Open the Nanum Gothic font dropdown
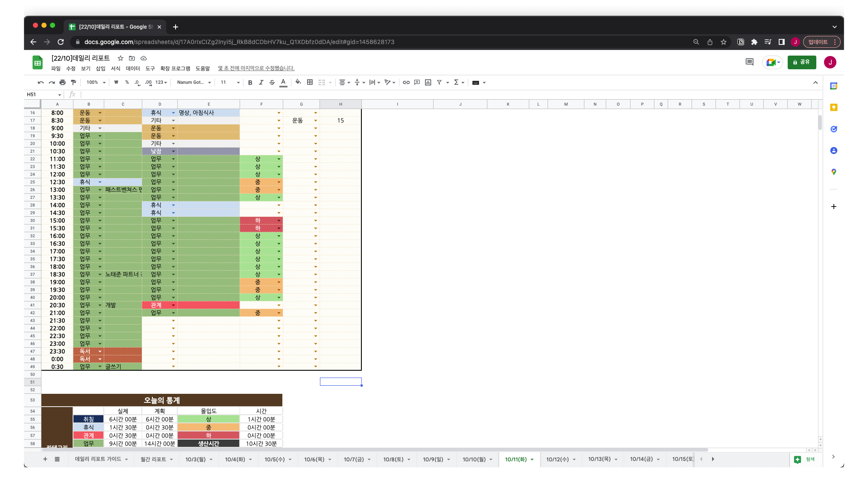The width and height of the screenshot is (868, 499). click(x=194, y=83)
